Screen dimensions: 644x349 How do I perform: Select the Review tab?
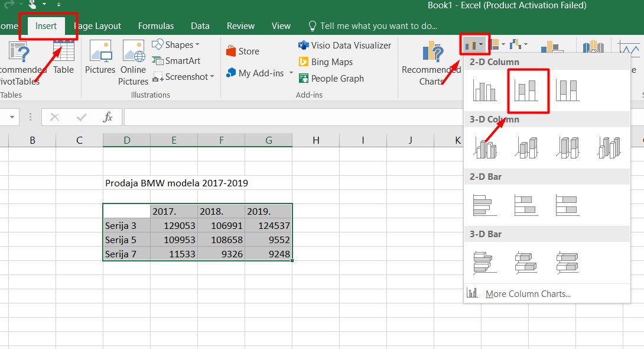coord(240,26)
